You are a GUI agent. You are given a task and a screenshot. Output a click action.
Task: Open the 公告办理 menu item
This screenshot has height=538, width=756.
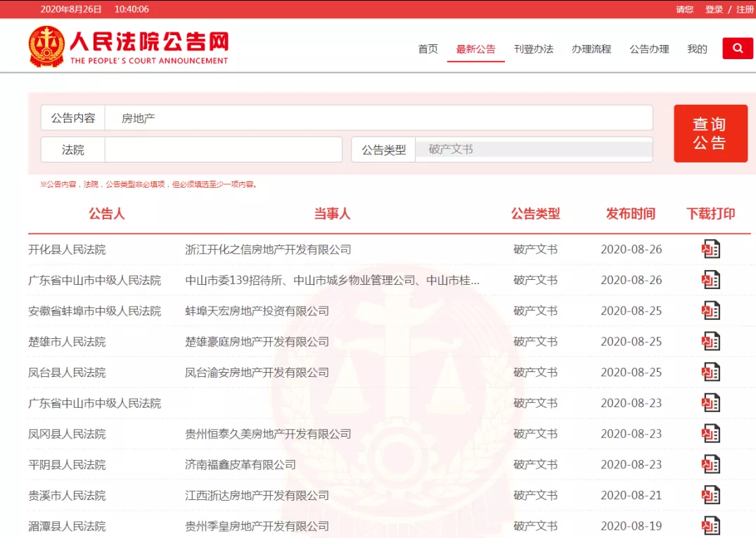pos(649,49)
